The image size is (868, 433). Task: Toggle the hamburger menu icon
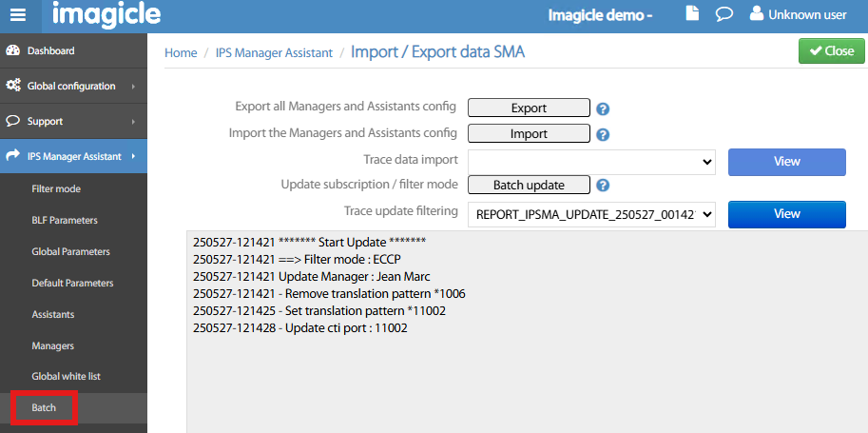pyautogui.click(x=19, y=15)
